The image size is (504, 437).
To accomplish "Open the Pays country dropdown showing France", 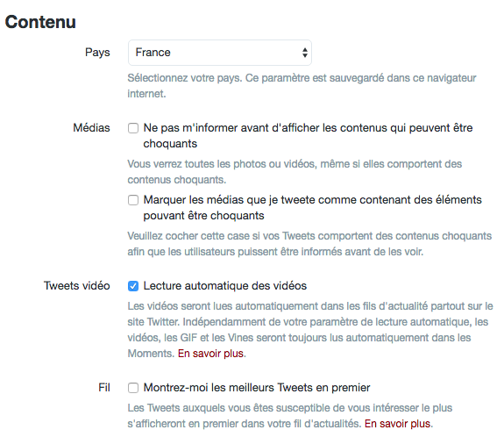I will coord(220,53).
